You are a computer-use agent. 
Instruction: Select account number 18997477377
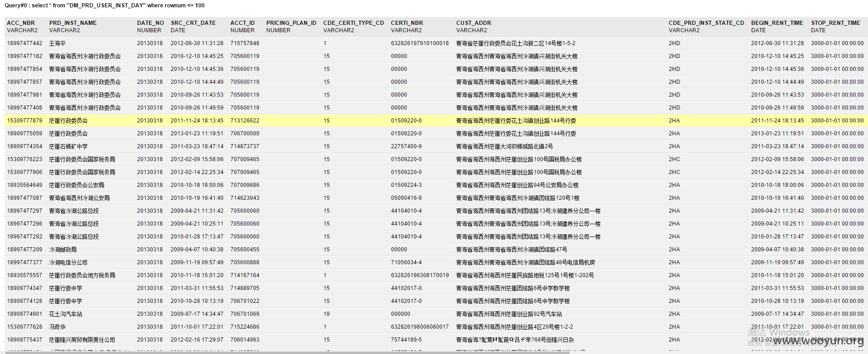click(24, 262)
